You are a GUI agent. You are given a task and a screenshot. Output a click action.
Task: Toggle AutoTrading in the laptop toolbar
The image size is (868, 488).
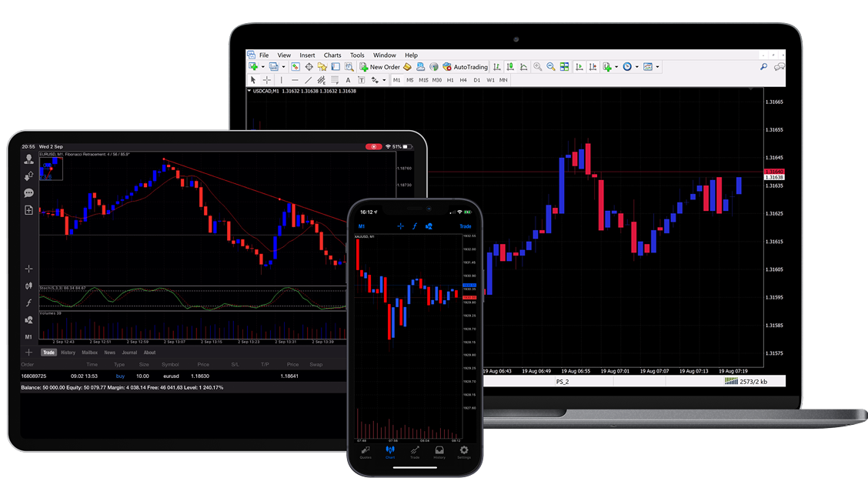click(x=465, y=67)
